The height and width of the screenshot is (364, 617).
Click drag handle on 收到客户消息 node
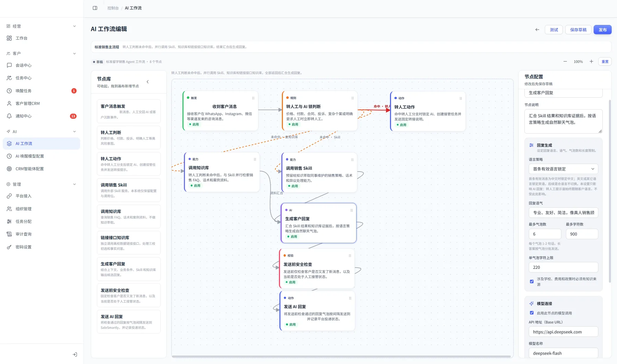(253, 98)
